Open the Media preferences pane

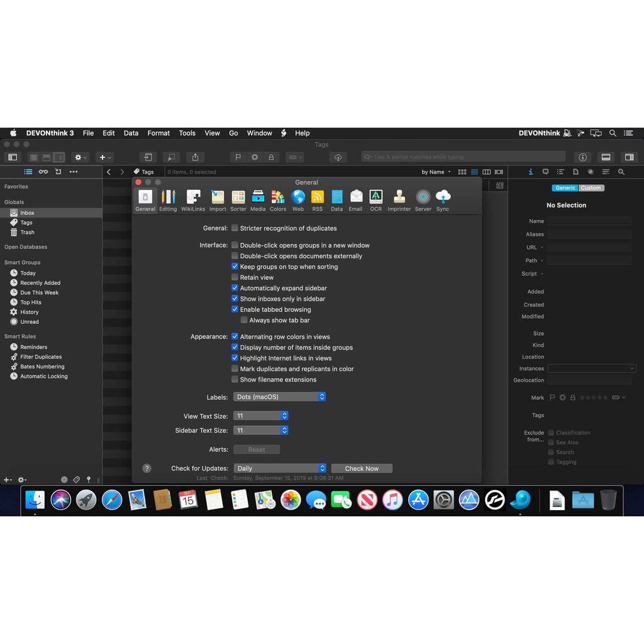258,201
